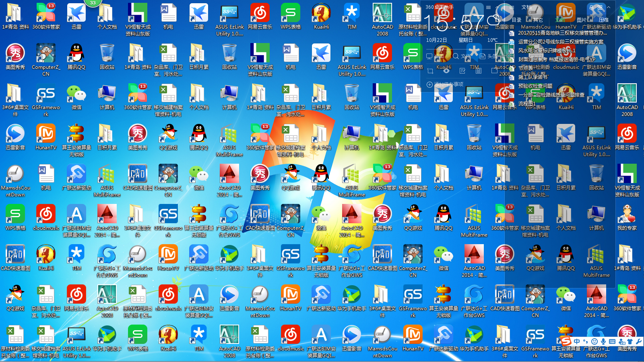The image size is (644, 362).
Task: Open the Sogou emoji panel
Action: [x=594, y=341]
